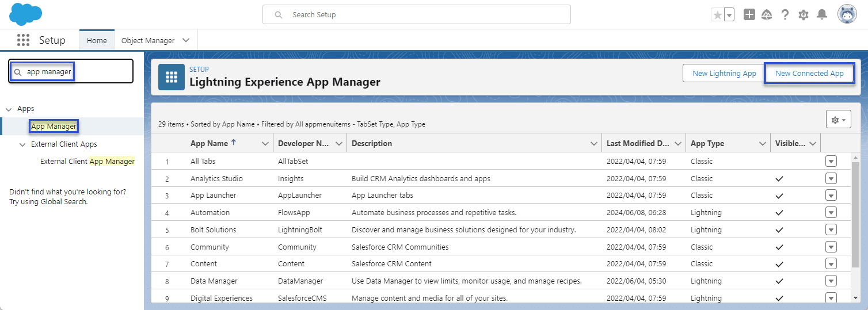Open row actions menu for Data Manager
Viewport: 868px width, 310px height.
(x=831, y=281)
